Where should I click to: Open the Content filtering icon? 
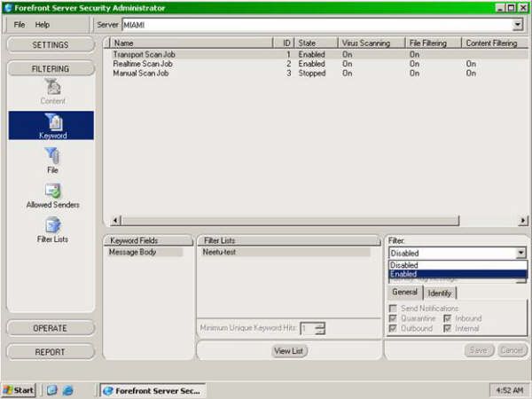53,91
